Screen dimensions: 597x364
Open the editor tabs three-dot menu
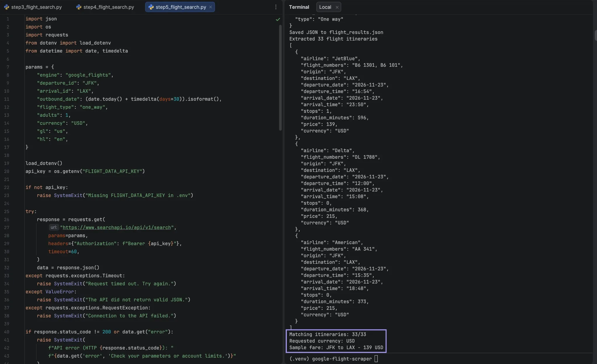click(276, 7)
